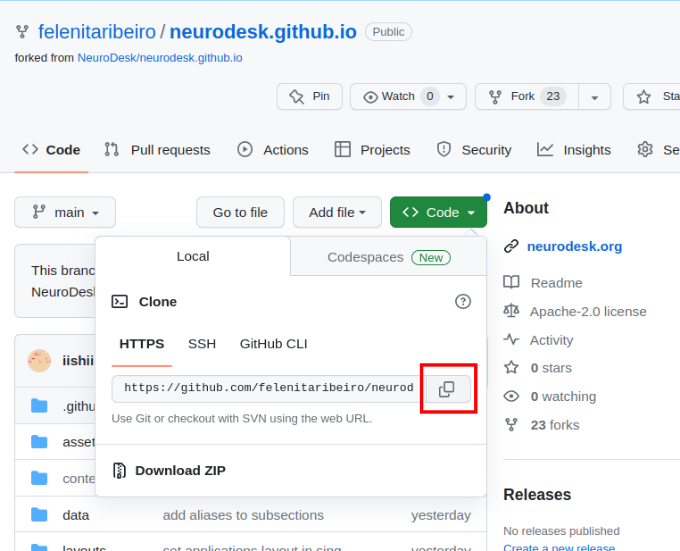
Task: Open the Readme book icon in About
Action: coord(511,283)
